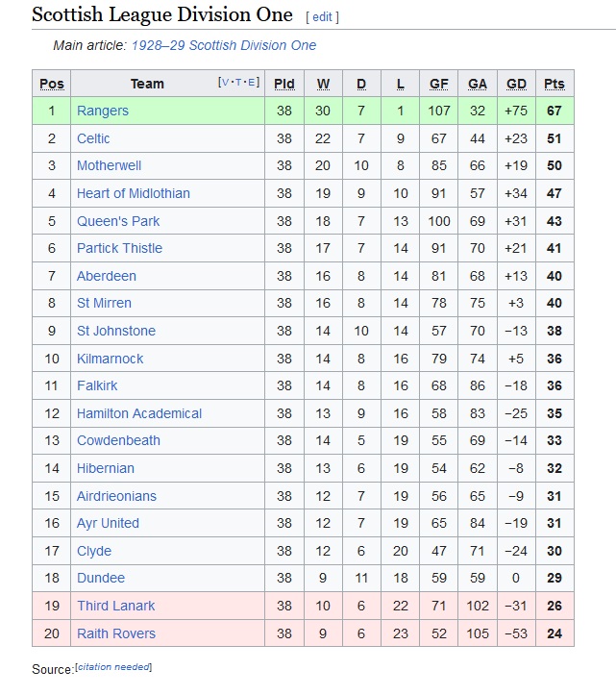Click the GD column header abbreviation
This screenshot has width=616, height=695.
click(x=516, y=84)
